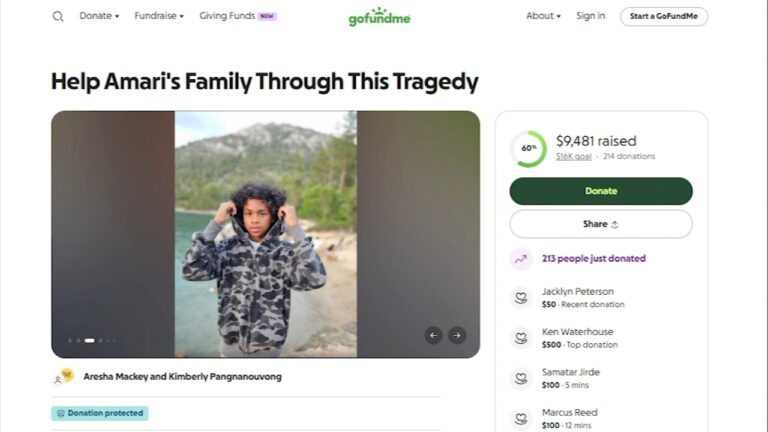Show the next photo arrow
The image size is (768, 432).
coord(456,336)
